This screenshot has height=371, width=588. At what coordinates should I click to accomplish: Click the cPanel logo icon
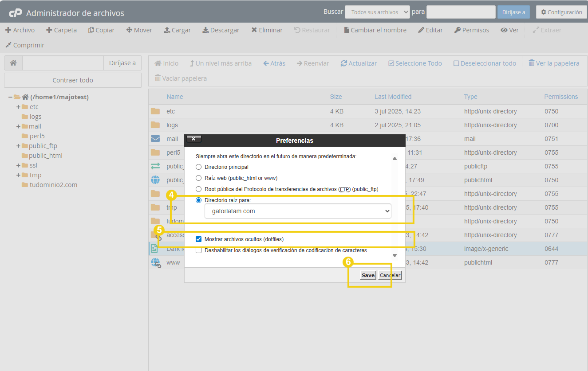tap(16, 13)
